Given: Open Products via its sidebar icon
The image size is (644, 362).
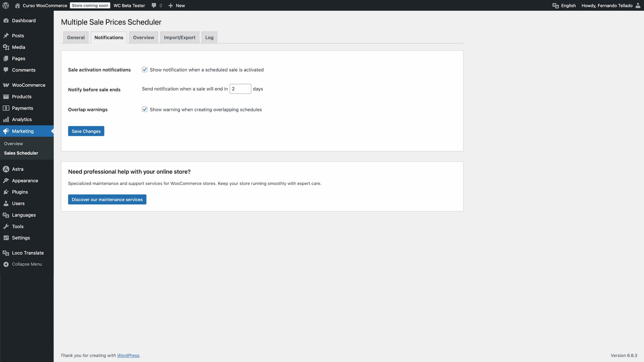Looking at the screenshot, I should pyautogui.click(x=6, y=97).
